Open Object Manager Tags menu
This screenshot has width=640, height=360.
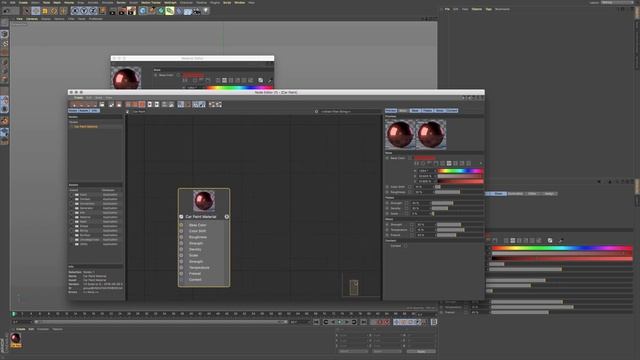pos(489,9)
